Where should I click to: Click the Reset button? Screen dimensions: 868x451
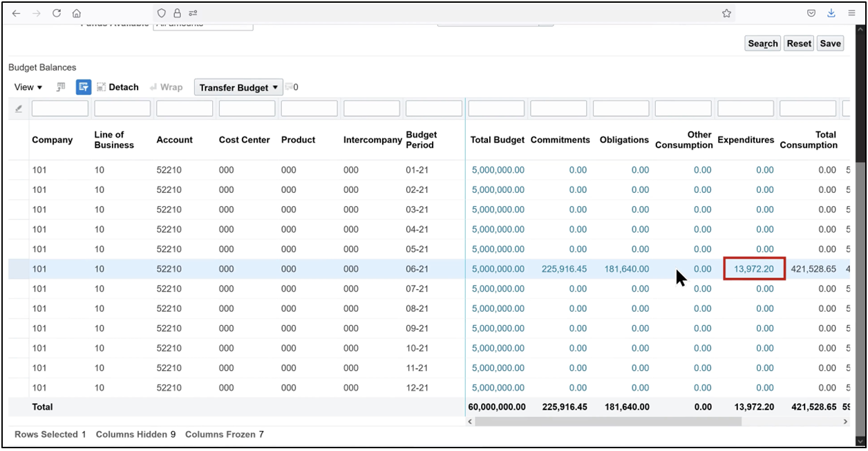[x=798, y=43]
